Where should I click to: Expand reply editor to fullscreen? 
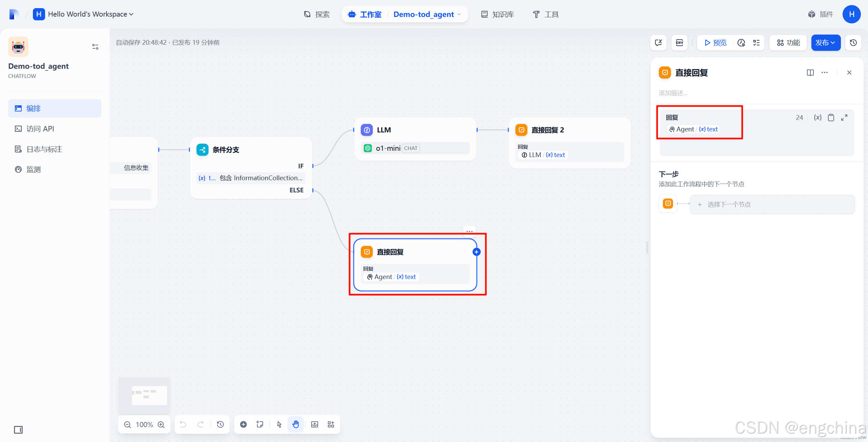click(x=844, y=118)
